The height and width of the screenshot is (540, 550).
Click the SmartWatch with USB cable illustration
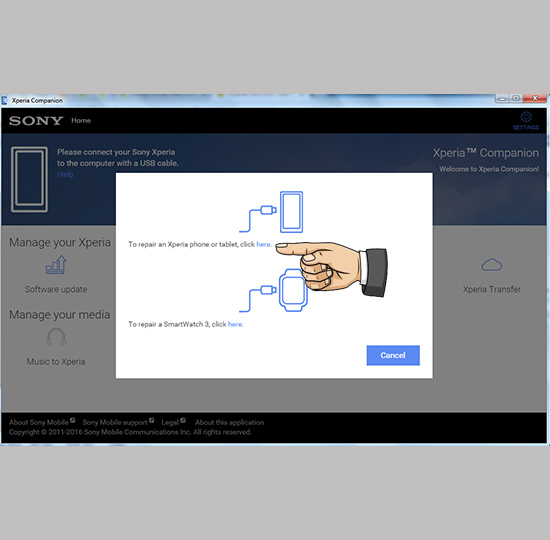coord(273,291)
